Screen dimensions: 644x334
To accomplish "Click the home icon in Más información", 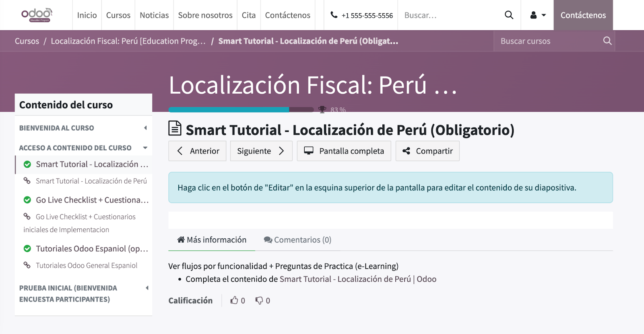I will coord(181,240).
